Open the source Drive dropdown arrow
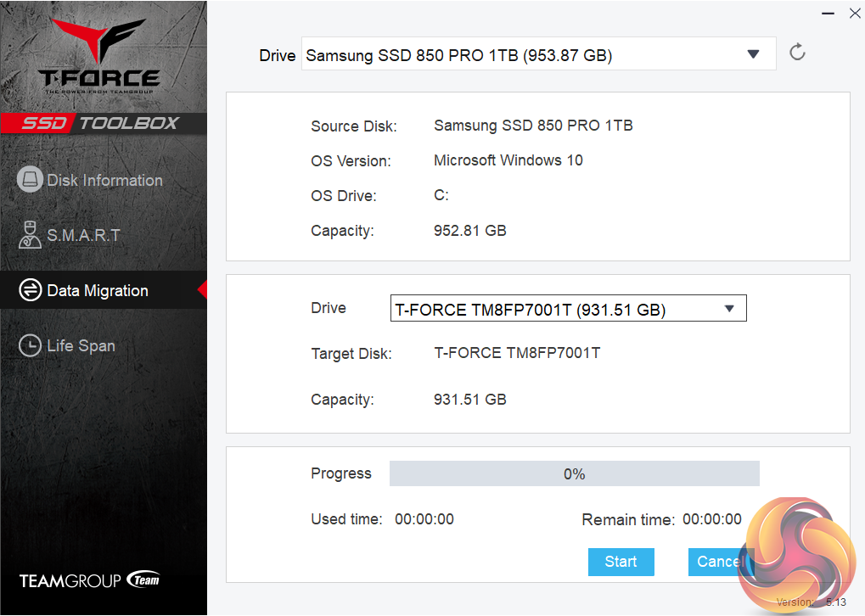This screenshot has width=865, height=616. tap(753, 54)
